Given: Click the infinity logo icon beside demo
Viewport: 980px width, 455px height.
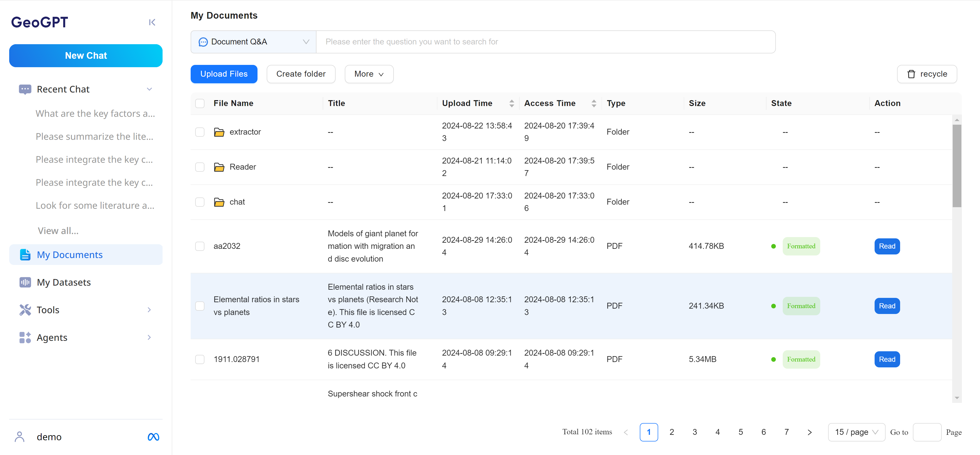Looking at the screenshot, I should tap(153, 437).
